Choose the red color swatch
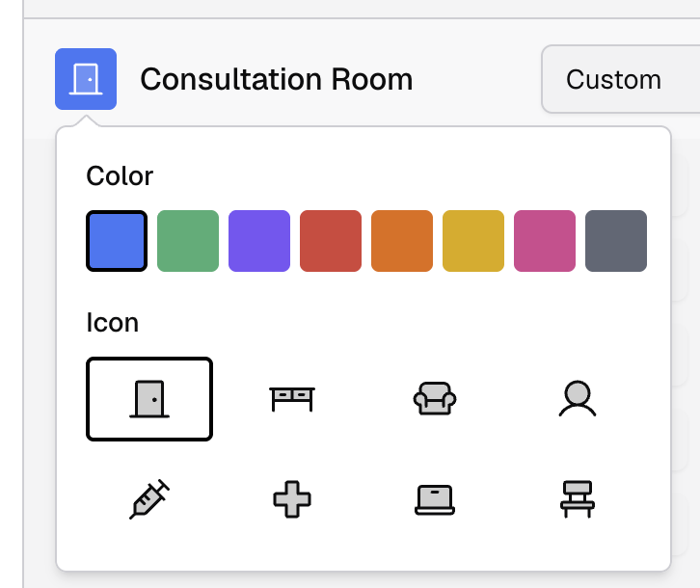Image resolution: width=700 pixels, height=588 pixels. (x=331, y=241)
